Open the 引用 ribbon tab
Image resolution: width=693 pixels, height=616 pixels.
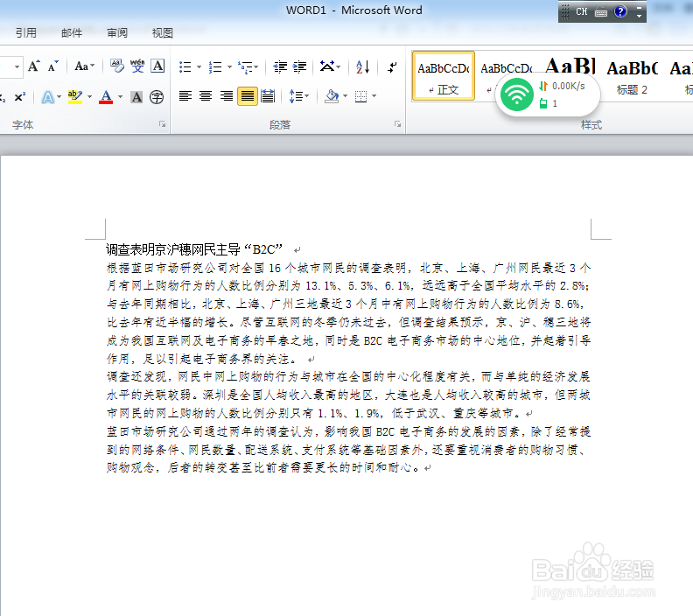[x=26, y=32]
